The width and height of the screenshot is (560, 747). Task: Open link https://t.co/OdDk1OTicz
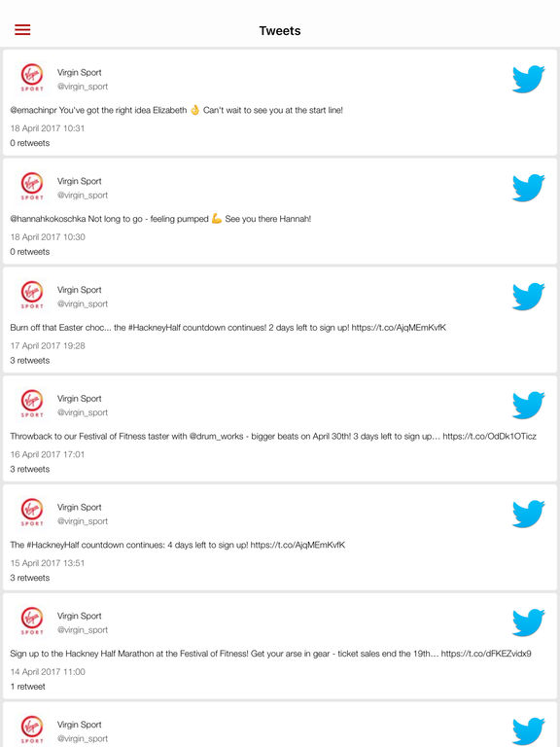coord(490,436)
